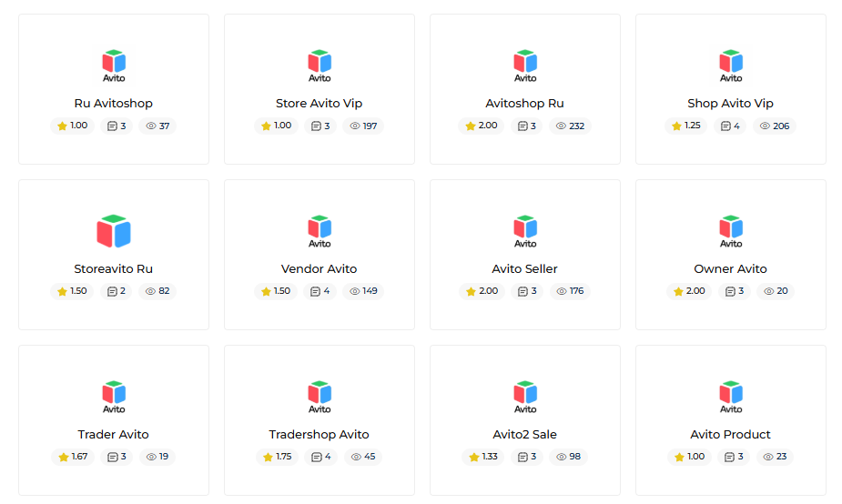
Task: Click the star rating 1.33 on Avito2 Sale
Action: pos(483,457)
